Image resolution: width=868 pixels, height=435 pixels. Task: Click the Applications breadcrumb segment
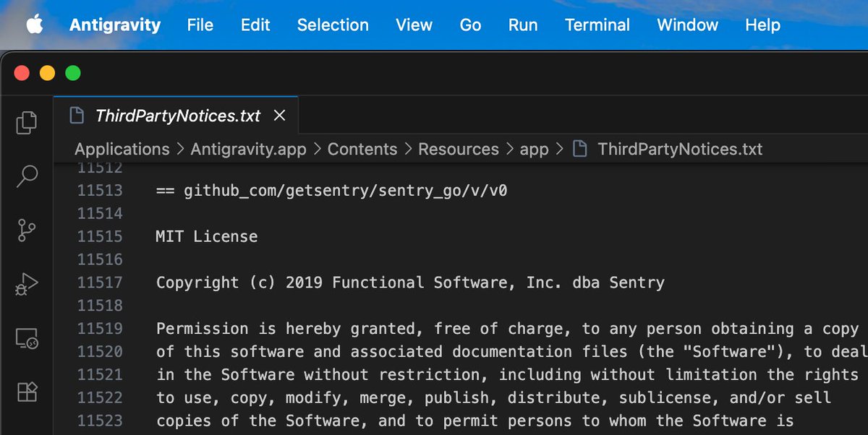pyautogui.click(x=122, y=149)
